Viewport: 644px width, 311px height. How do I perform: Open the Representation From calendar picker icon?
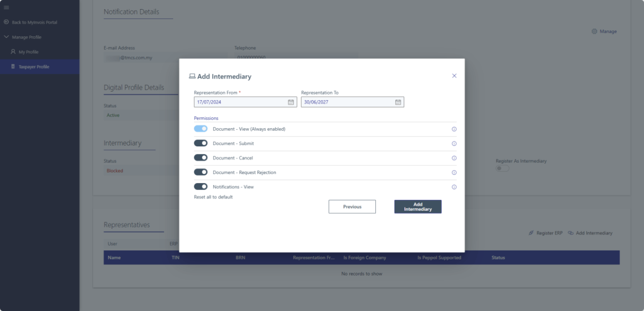pos(291,102)
